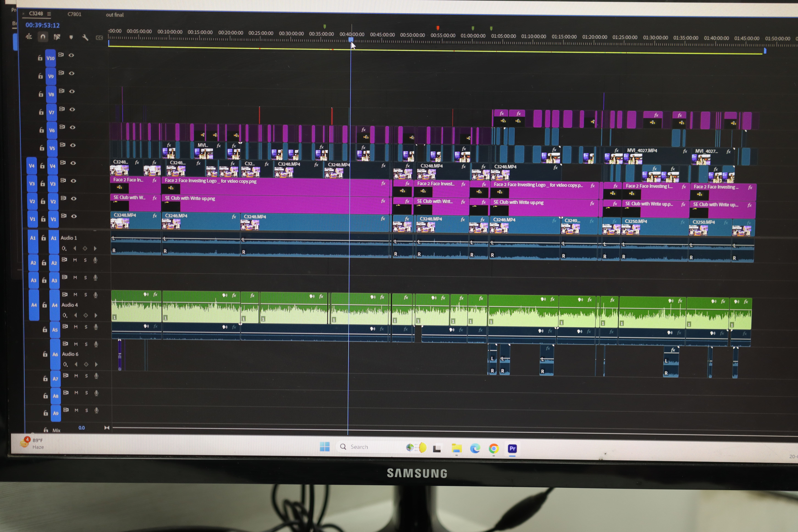
Task: Switch to the out final sequence tab
Action: [x=115, y=15]
